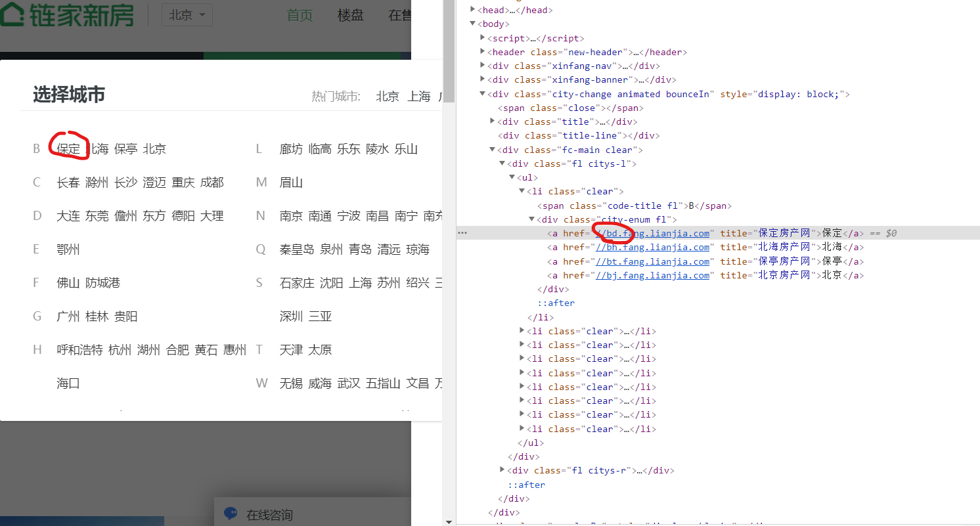Open the 北京 city selector dropdown
The width and height of the screenshot is (980, 526).
pos(187,14)
